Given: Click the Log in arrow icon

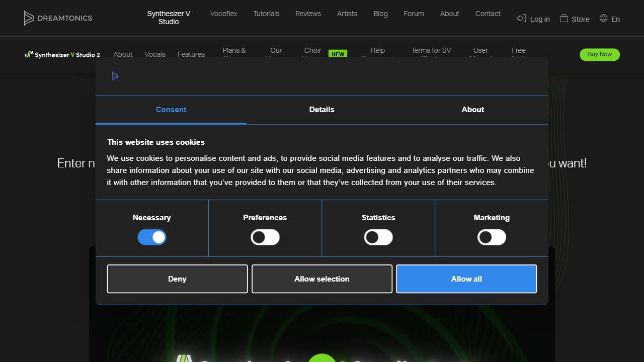Looking at the screenshot, I should [x=521, y=19].
